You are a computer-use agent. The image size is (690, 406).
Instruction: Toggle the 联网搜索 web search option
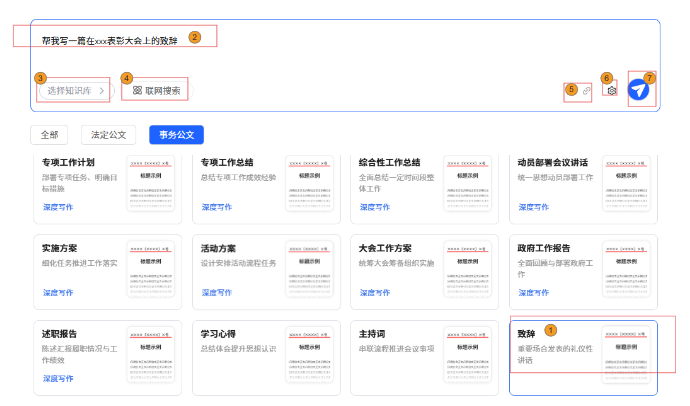tap(155, 90)
